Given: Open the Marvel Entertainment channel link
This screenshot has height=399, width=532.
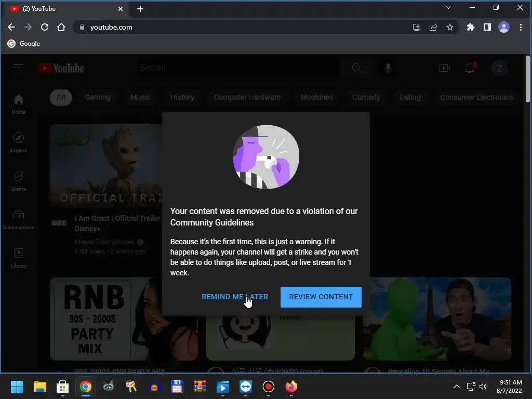Looking at the screenshot, I should coord(104,242).
